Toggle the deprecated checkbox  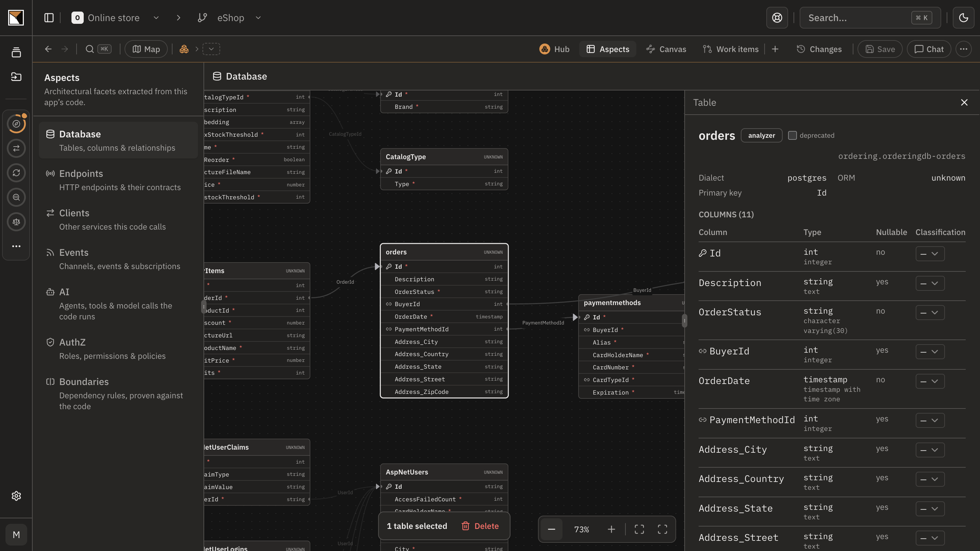(x=792, y=135)
